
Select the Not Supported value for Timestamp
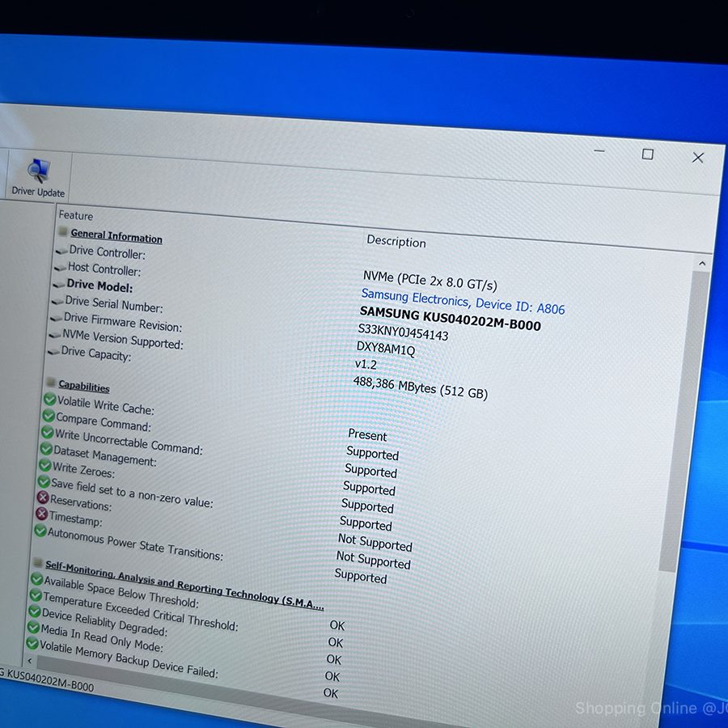pos(373,560)
